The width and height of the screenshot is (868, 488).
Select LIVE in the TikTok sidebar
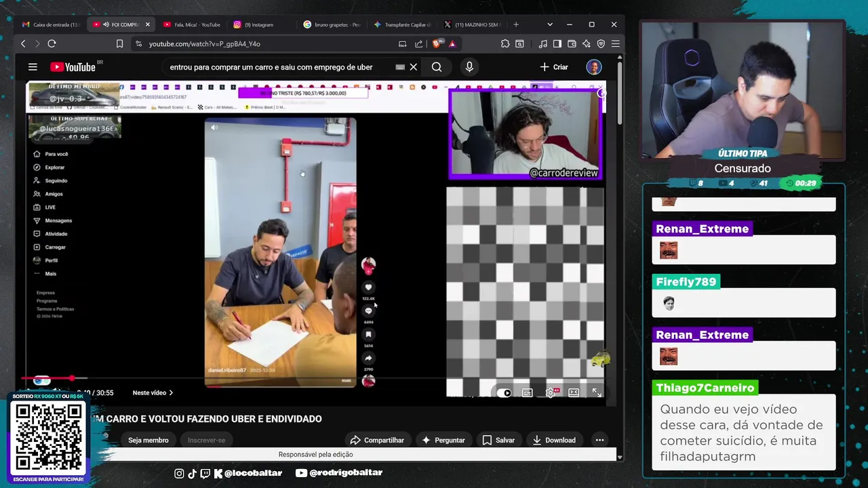tap(45, 207)
